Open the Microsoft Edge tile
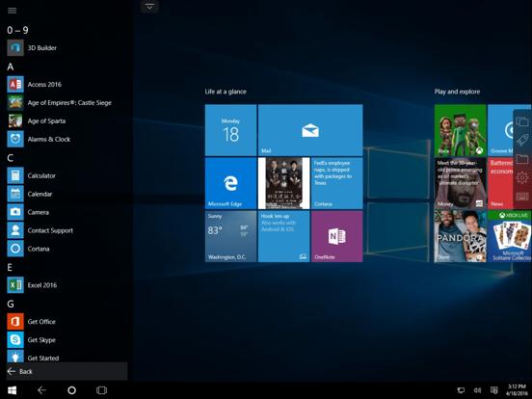This screenshot has width=532, height=399. (x=230, y=183)
